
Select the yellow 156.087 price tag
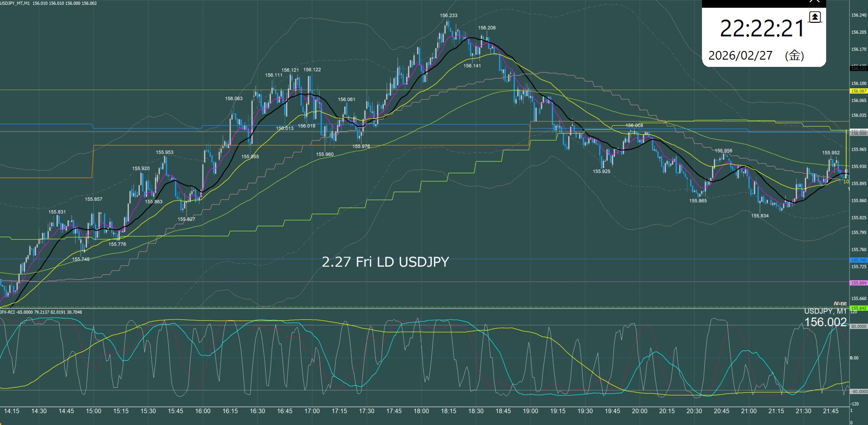(x=858, y=91)
